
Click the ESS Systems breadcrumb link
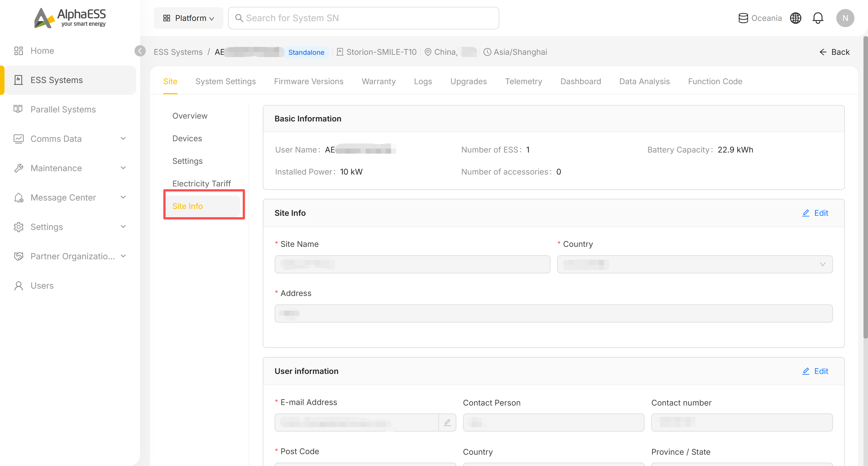pyautogui.click(x=178, y=52)
